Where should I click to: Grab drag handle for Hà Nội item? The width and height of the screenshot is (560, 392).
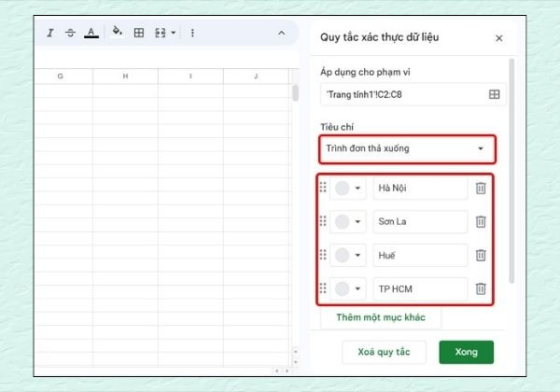(323, 187)
